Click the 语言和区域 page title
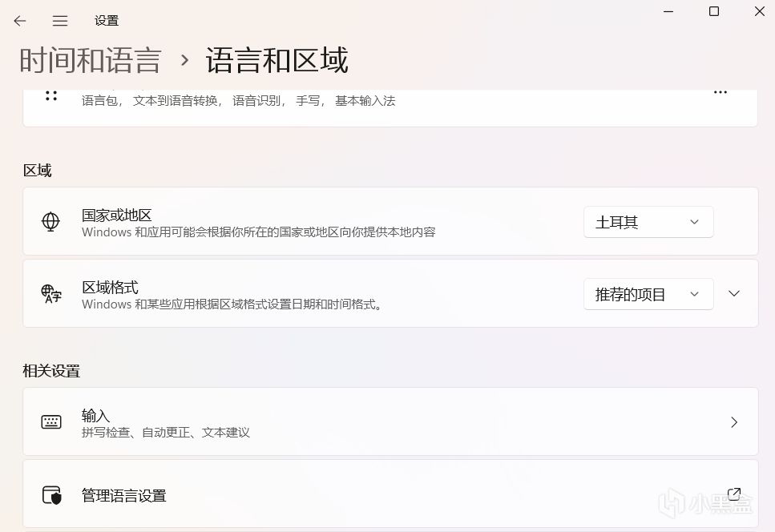This screenshot has height=532, width=775. point(276,60)
